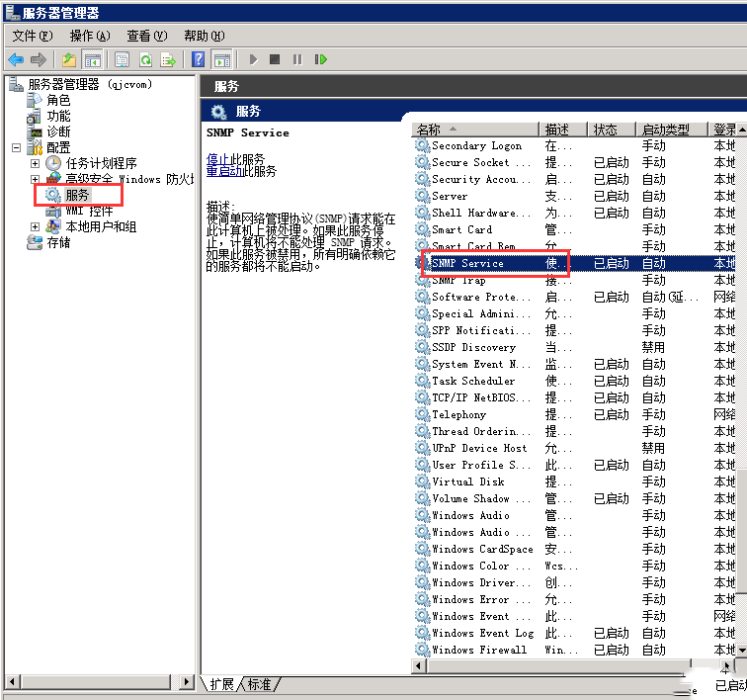Expand the 任务计划程序 tree node
747x700 pixels.
35,163
